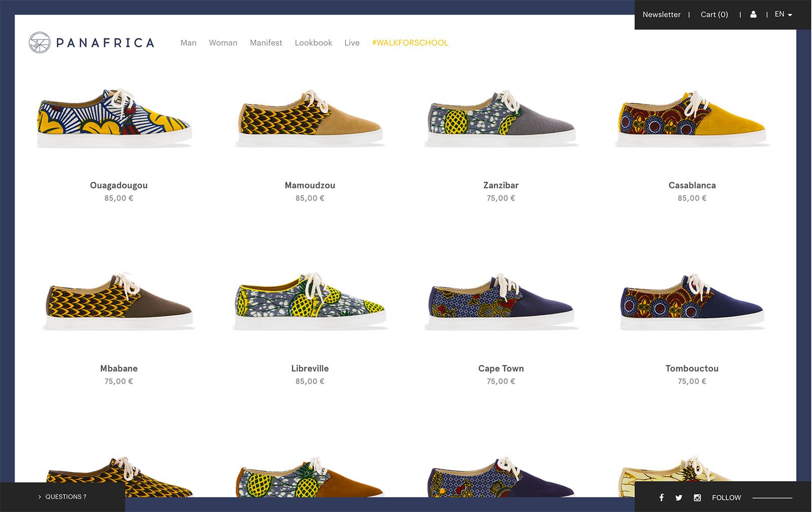Select the Cape Town shoe image
The image size is (812, 512).
click(501, 302)
